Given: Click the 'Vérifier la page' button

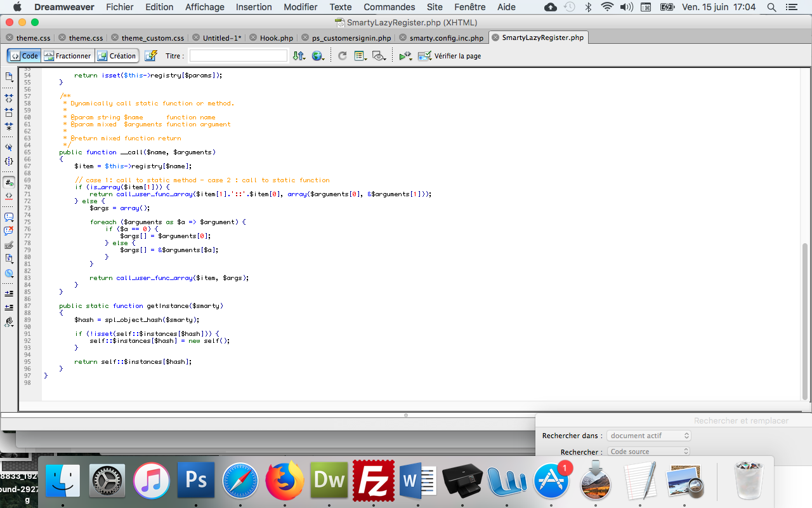Looking at the screenshot, I should pos(450,56).
